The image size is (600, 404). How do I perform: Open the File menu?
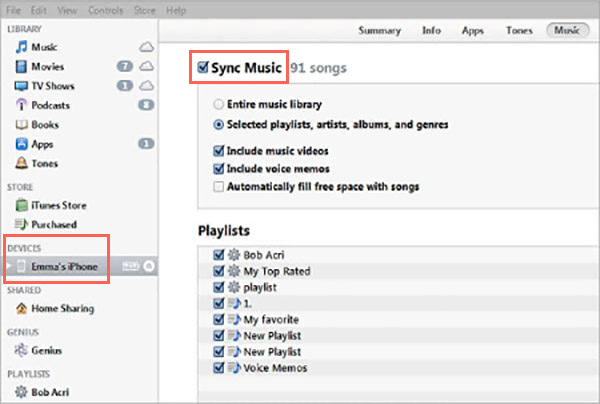tap(13, 10)
